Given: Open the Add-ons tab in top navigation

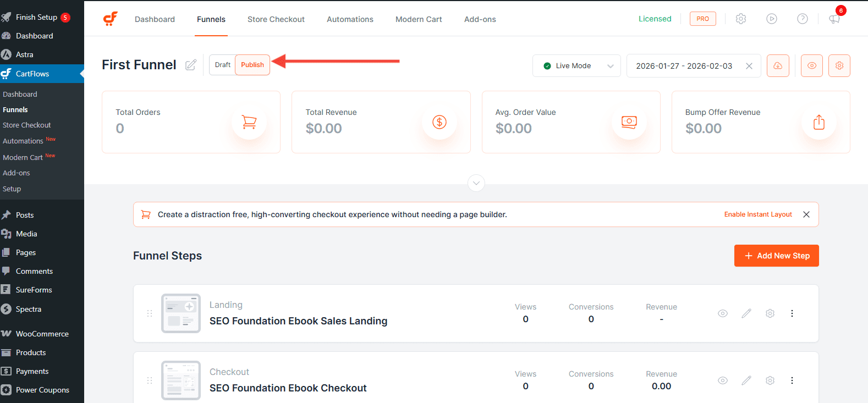Looking at the screenshot, I should [x=480, y=19].
